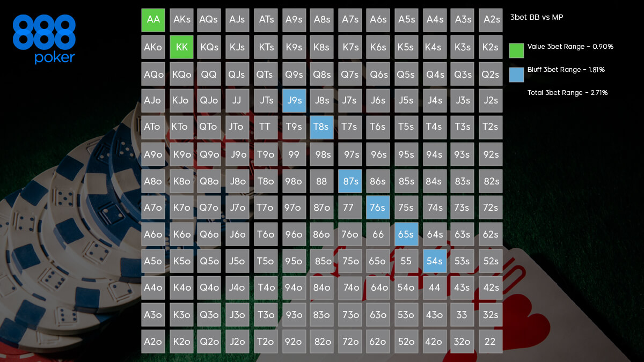The image size is (644, 362).
Task: Click the blue J9s hand cell
Action: click(x=294, y=100)
